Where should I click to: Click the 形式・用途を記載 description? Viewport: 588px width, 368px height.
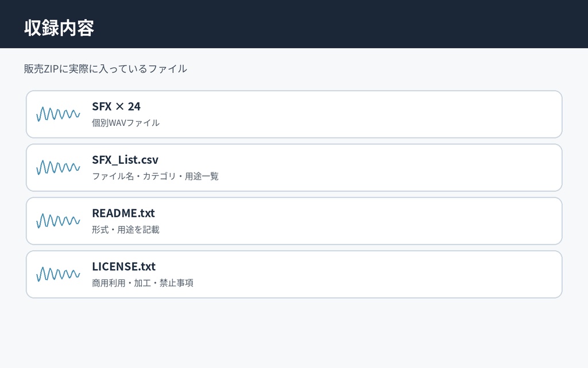tap(126, 230)
